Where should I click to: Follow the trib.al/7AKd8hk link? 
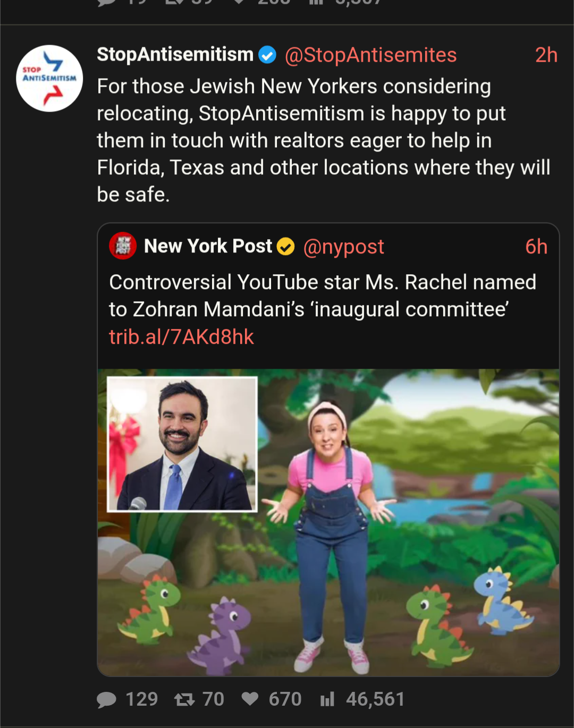pyautogui.click(x=181, y=337)
